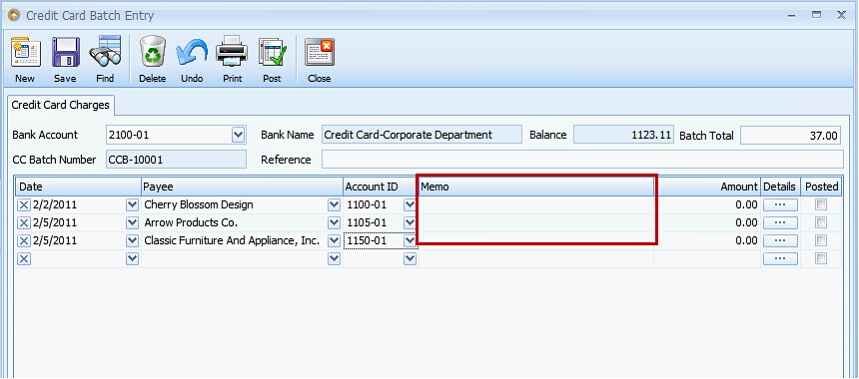Viewport: 859px width, 379px height.
Task: Click the CC Batch Number field
Action: (176, 160)
